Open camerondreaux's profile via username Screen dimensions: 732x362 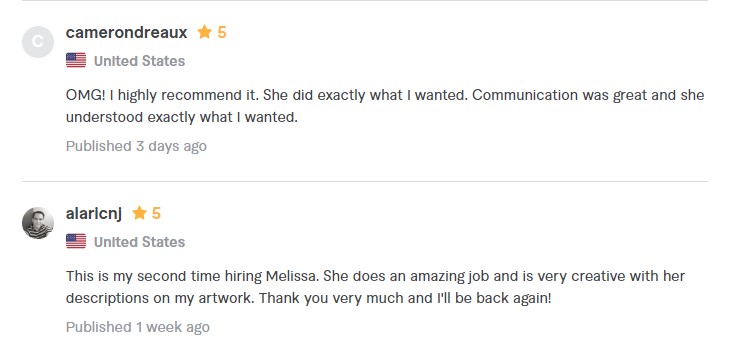[127, 32]
